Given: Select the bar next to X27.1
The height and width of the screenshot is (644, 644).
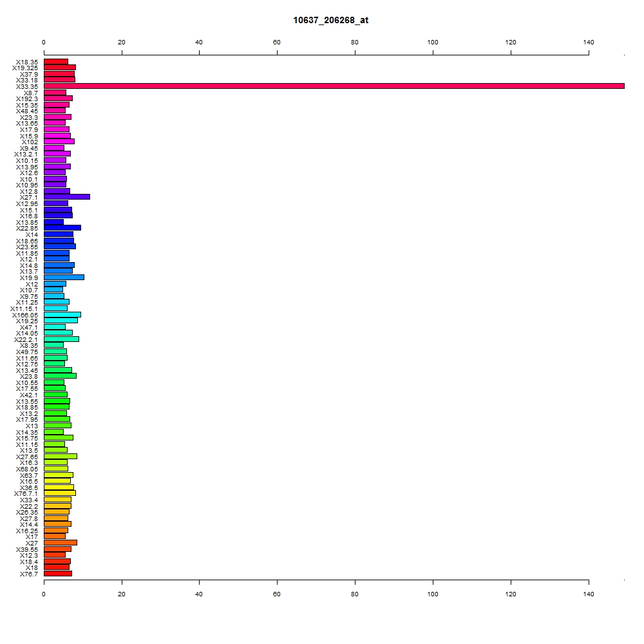Looking at the screenshot, I should 67,197.
